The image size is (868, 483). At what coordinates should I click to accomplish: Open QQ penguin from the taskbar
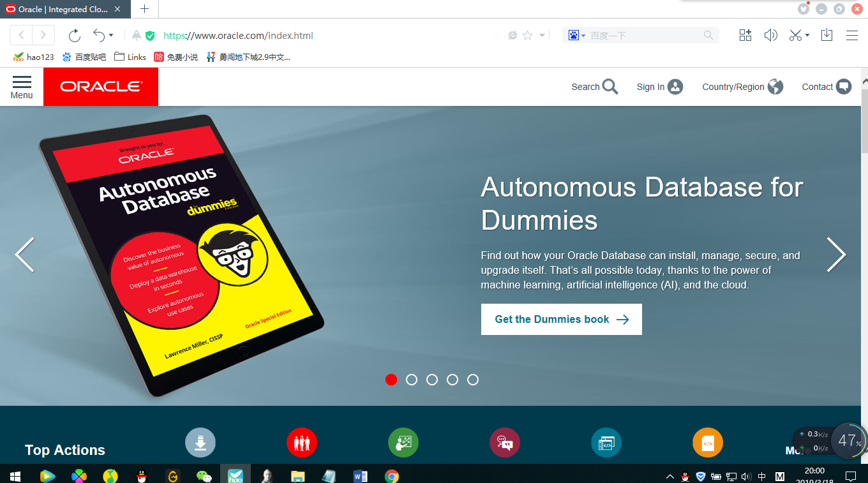[141, 476]
